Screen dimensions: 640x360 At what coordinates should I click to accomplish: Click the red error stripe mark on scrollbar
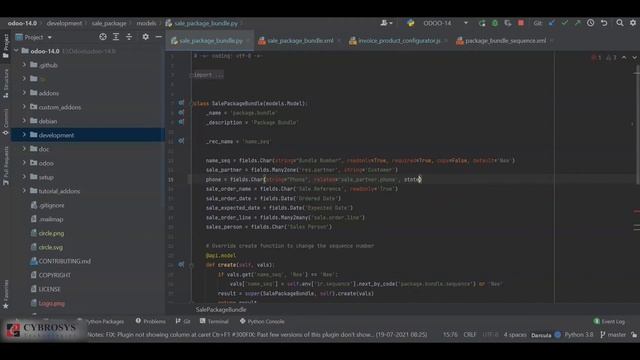(637, 211)
